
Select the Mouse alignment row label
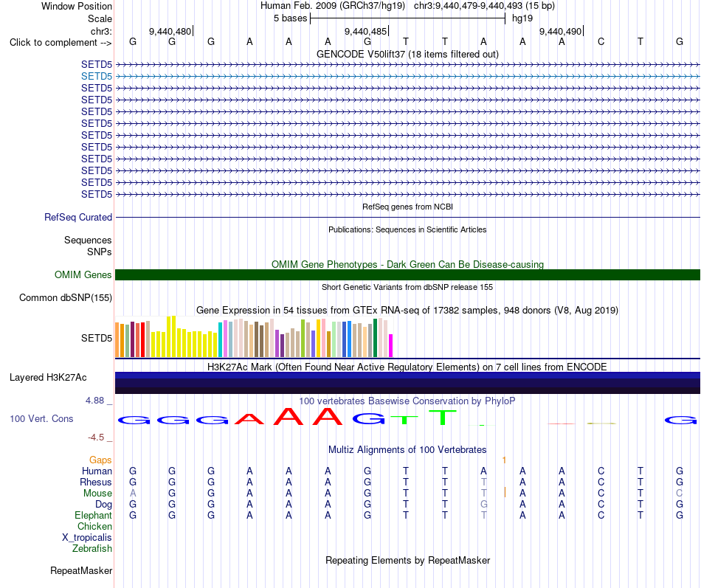pyautogui.click(x=97, y=494)
